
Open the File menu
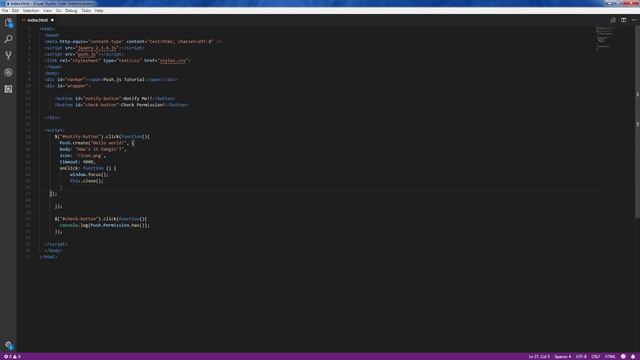pyautogui.click(x=5, y=11)
